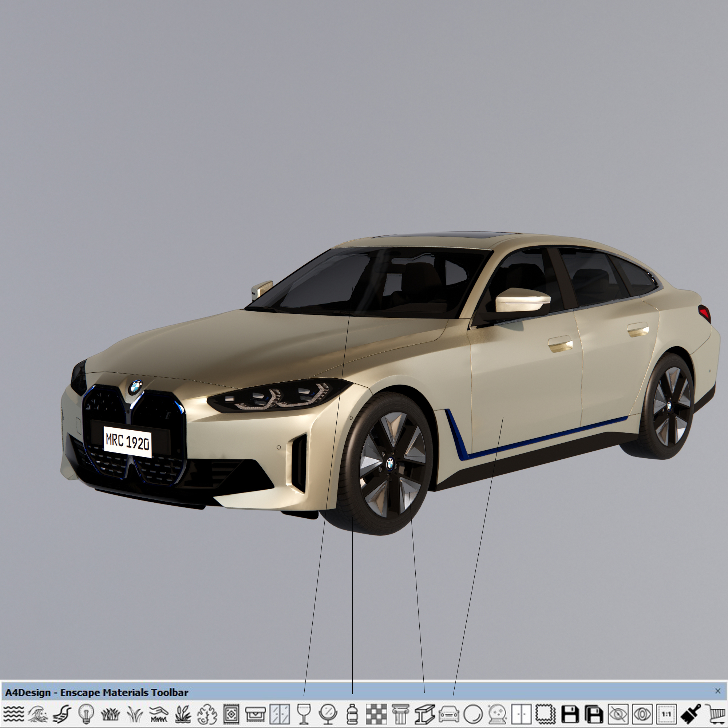Select the ocean wave material icon
The image size is (728, 728).
click(x=39, y=714)
